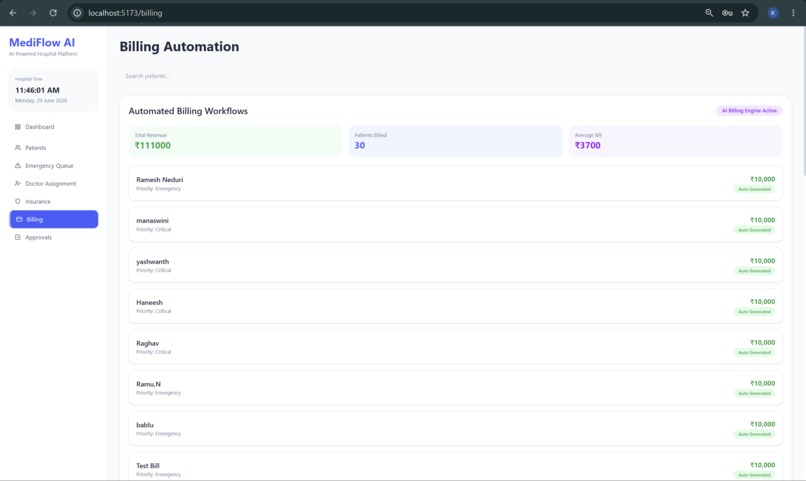Open Ramesh Neduri billing row
Screen dimensions: 806x481
[x=455, y=183]
